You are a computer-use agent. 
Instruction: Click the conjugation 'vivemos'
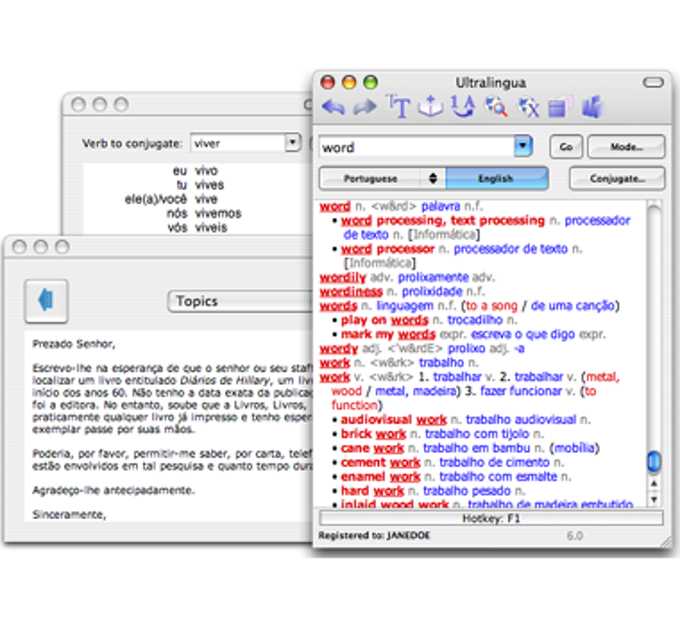point(218,213)
